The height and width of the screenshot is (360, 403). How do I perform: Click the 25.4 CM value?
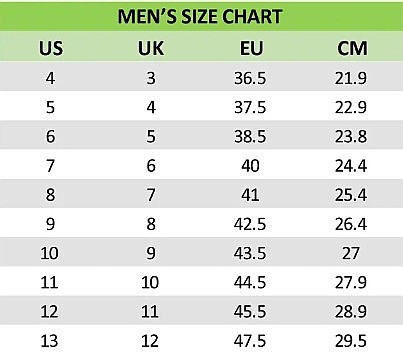(x=351, y=195)
